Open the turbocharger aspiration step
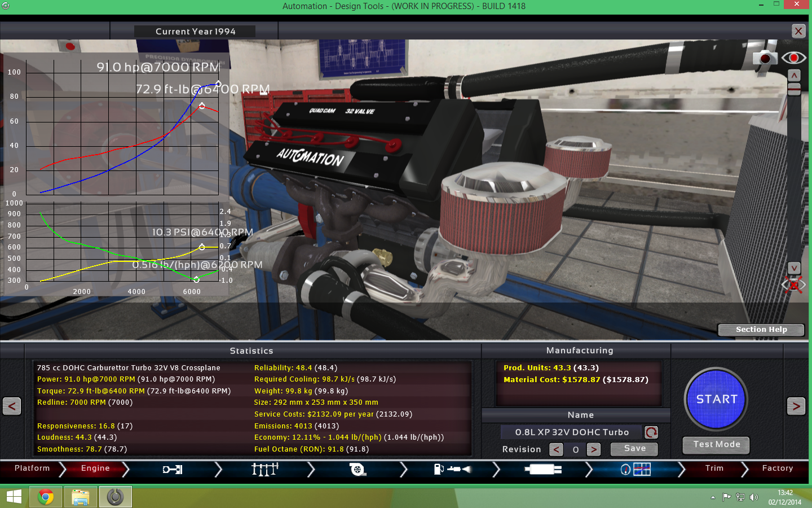The image size is (812, 508). 357,469
